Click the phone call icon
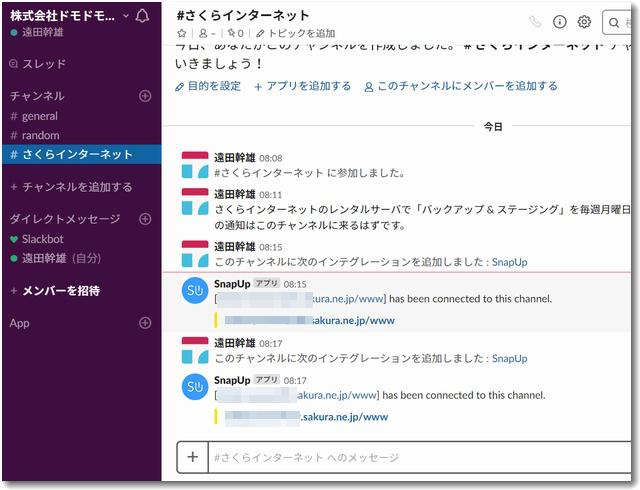Screen dimensions: 640x490 pyautogui.click(x=535, y=21)
